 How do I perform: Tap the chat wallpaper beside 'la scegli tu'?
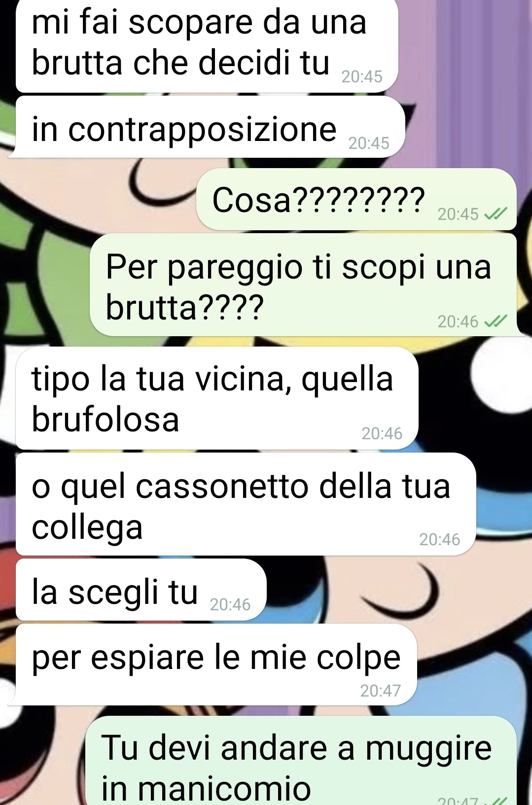pyautogui.click(x=394, y=590)
